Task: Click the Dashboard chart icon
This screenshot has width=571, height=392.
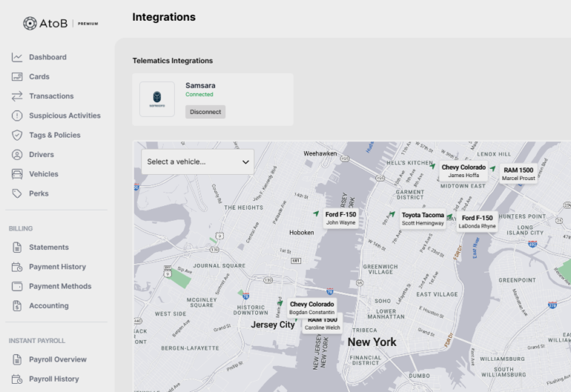Action: click(17, 57)
